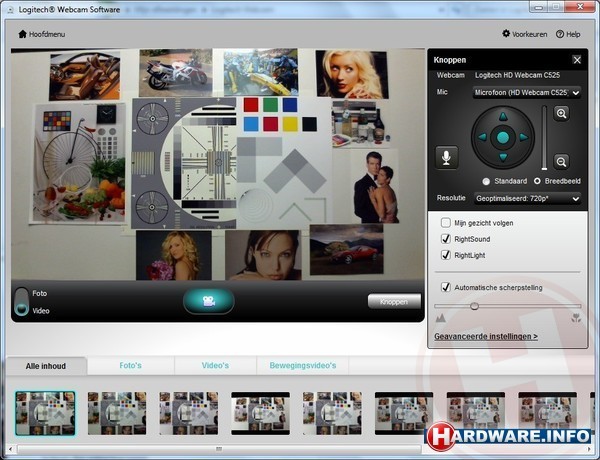Image resolution: width=600 pixels, height=460 pixels.
Task: Pan camera down with arrow
Action: coord(503,157)
